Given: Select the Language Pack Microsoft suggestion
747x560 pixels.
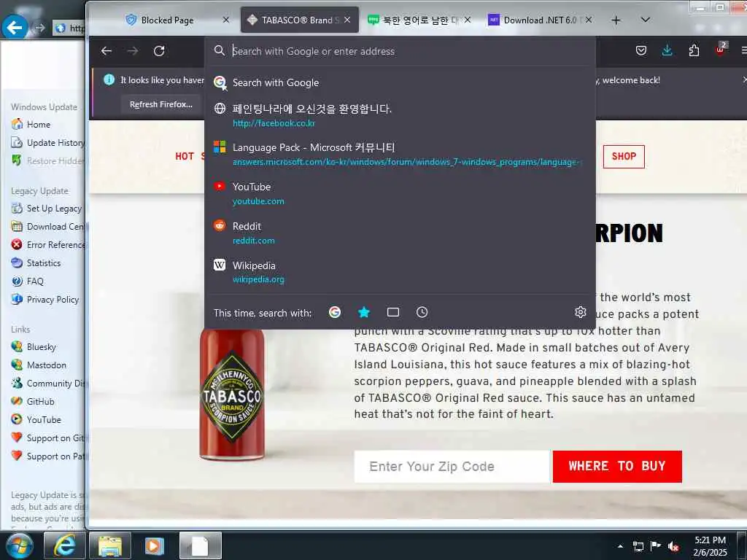Looking at the screenshot, I should tap(400, 155).
